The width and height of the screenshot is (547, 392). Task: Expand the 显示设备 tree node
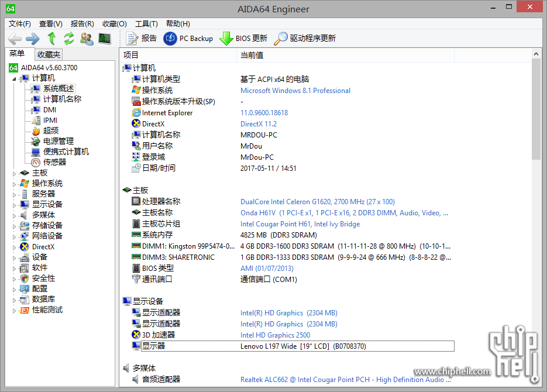click(14, 205)
